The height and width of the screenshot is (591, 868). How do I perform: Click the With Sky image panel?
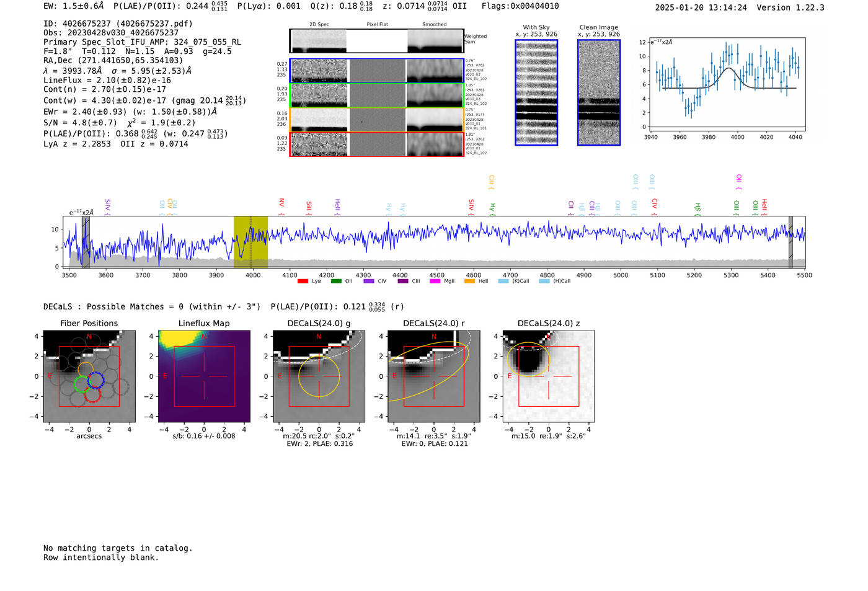(536, 92)
